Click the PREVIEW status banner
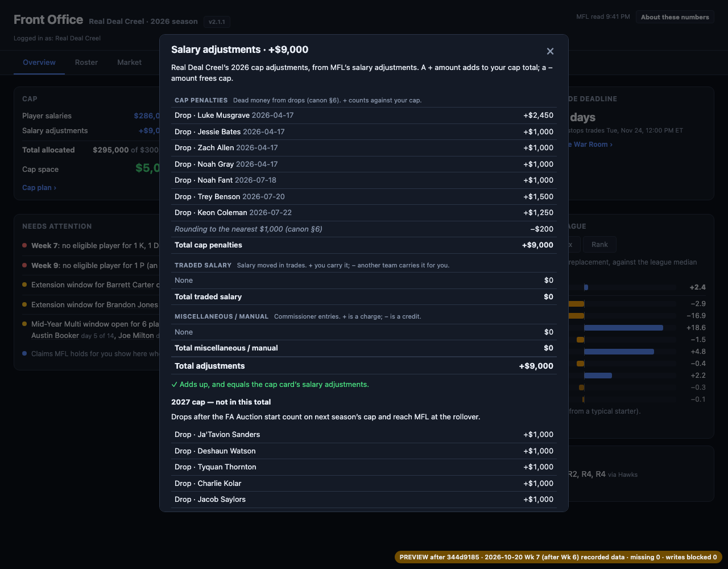The height and width of the screenshot is (569, 728). pos(559,557)
